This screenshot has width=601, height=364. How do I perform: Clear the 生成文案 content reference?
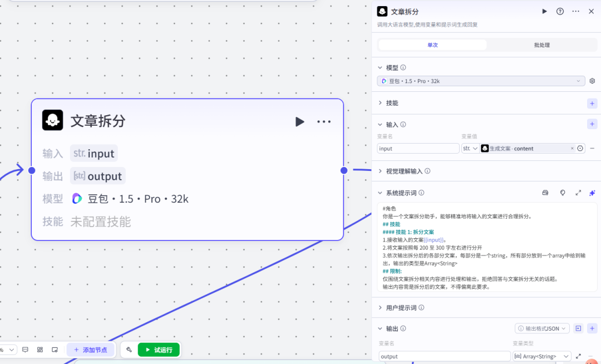click(x=572, y=148)
